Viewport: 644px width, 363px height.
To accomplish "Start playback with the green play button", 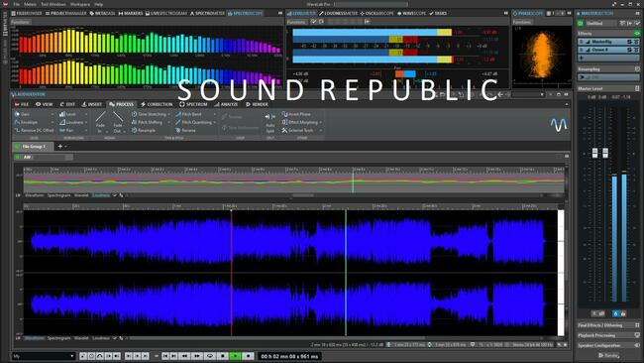I will point(236,356).
